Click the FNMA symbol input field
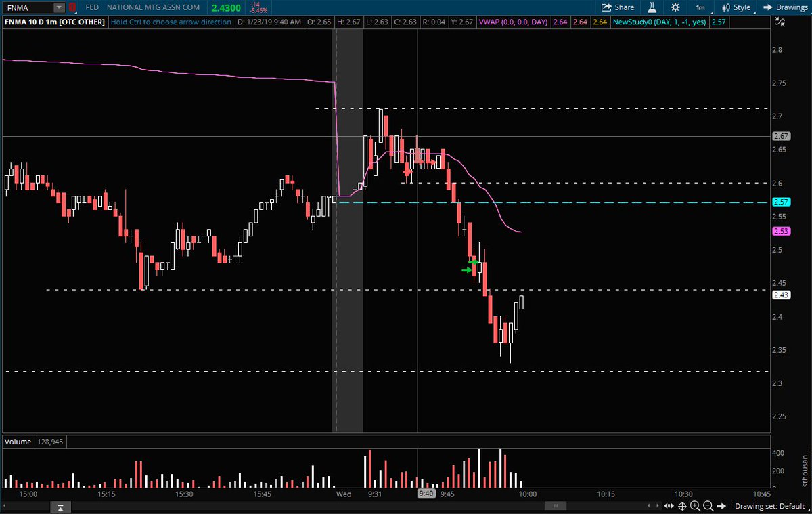 [28, 7]
